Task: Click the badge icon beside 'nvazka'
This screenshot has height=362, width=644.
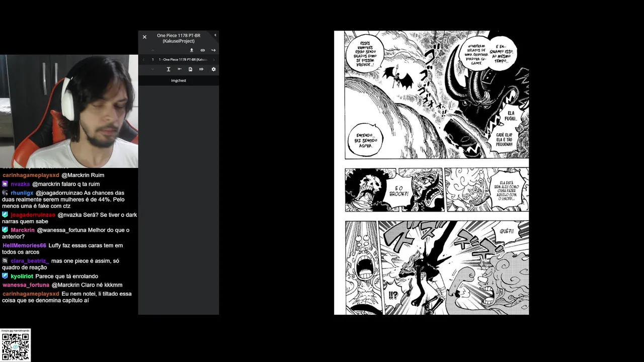Action: pos(5,184)
